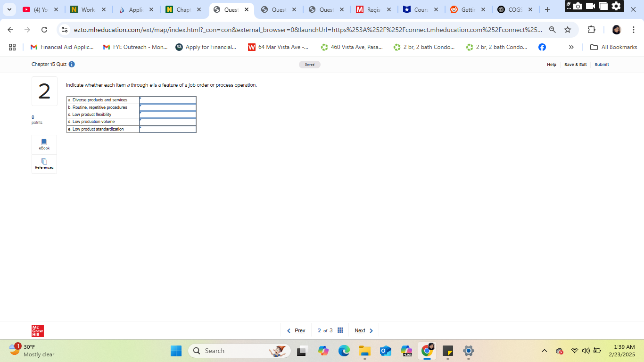Open the Windows Start menu
Image resolution: width=644 pixels, height=362 pixels.
tap(176, 351)
